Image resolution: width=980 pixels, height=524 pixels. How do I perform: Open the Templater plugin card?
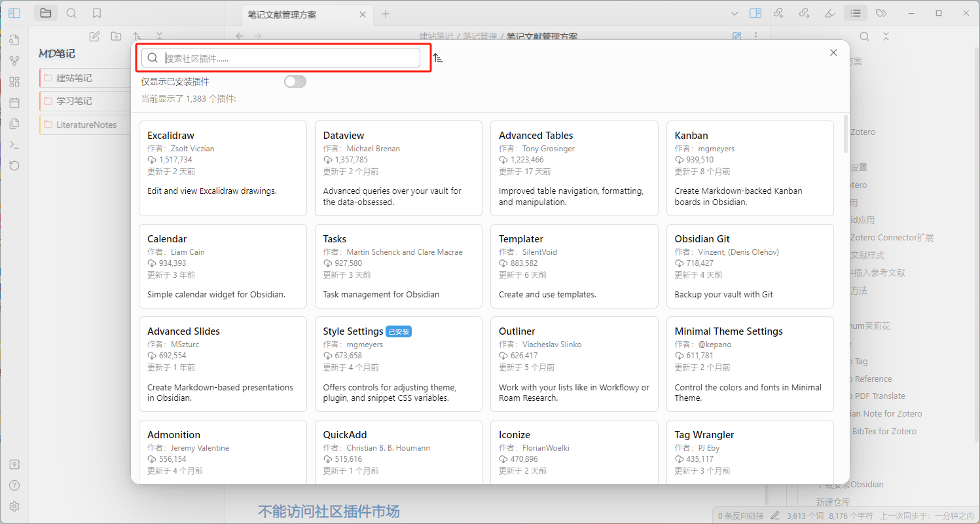click(x=574, y=267)
